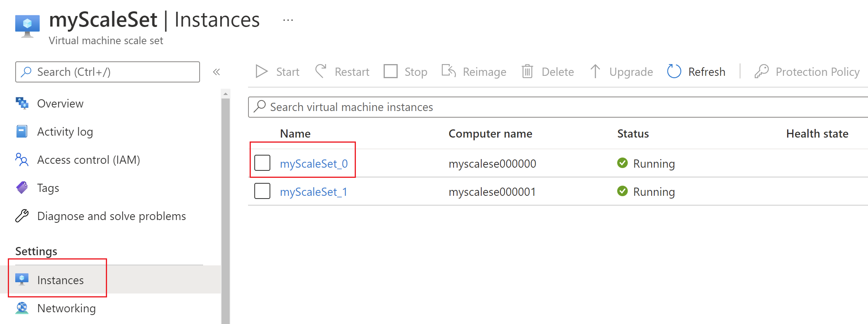This screenshot has width=868, height=324.
Task: Open the more options ellipsis menu
Action: pyautogui.click(x=288, y=20)
